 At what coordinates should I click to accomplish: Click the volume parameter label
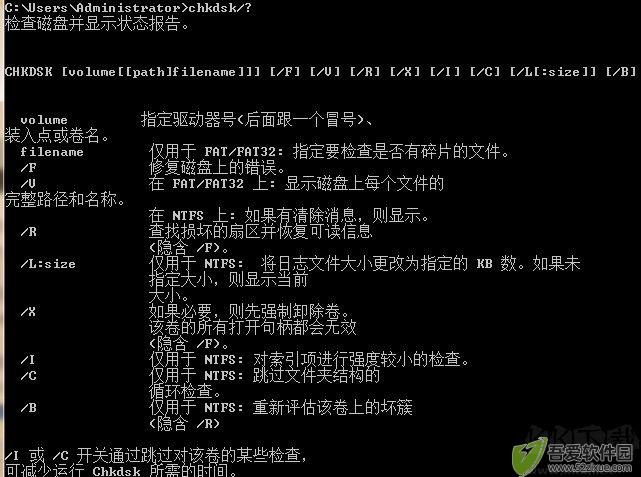(44, 120)
